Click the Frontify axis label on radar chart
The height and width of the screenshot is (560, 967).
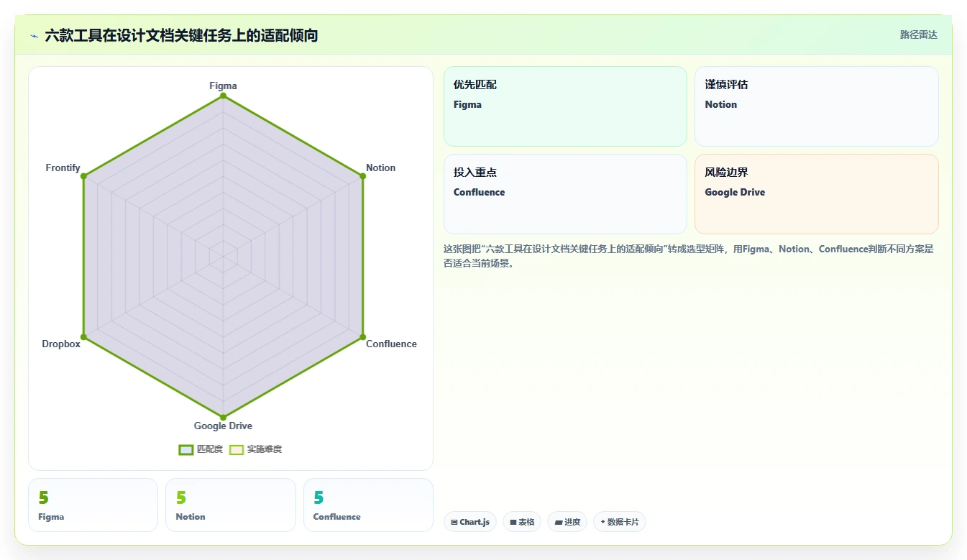click(x=63, y=167)
